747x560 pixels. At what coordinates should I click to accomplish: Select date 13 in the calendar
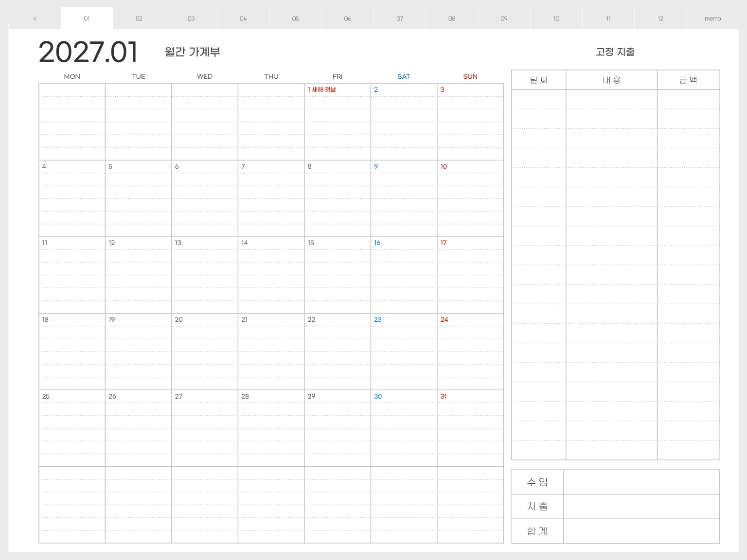(178, 243)
